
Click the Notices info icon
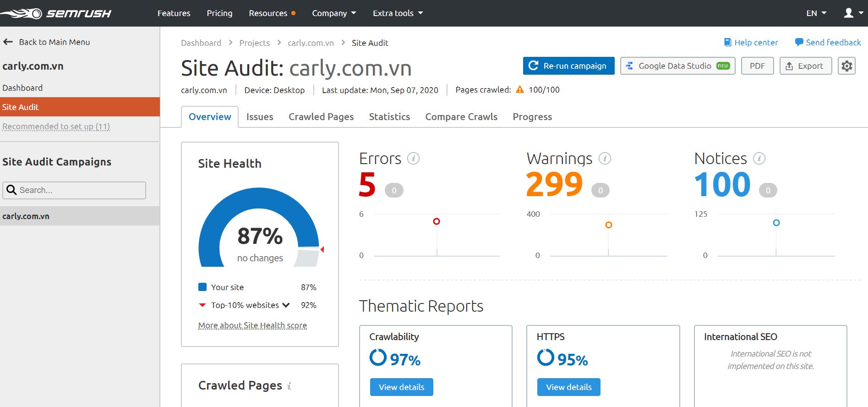pyautogui.click(x=759, y=159)
